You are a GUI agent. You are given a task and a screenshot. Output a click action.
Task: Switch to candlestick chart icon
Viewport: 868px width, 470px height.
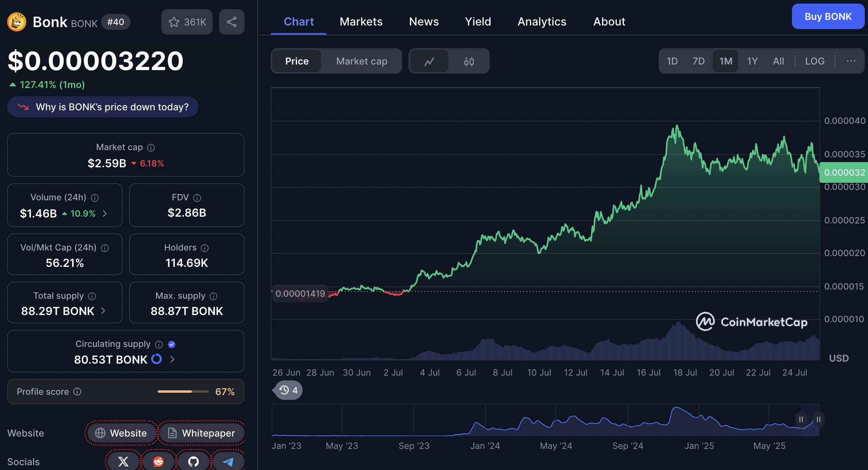(x=469, y=61)
